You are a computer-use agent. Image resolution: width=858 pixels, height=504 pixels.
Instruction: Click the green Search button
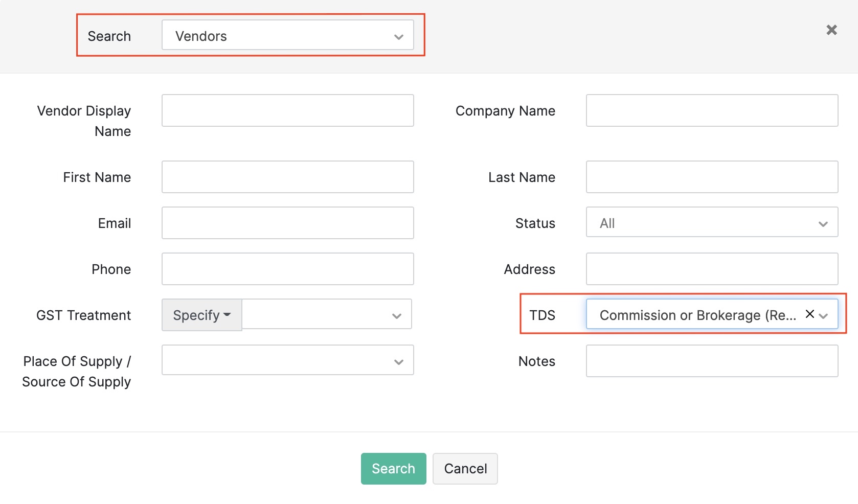pyautogui.click(x=393, y=468)
